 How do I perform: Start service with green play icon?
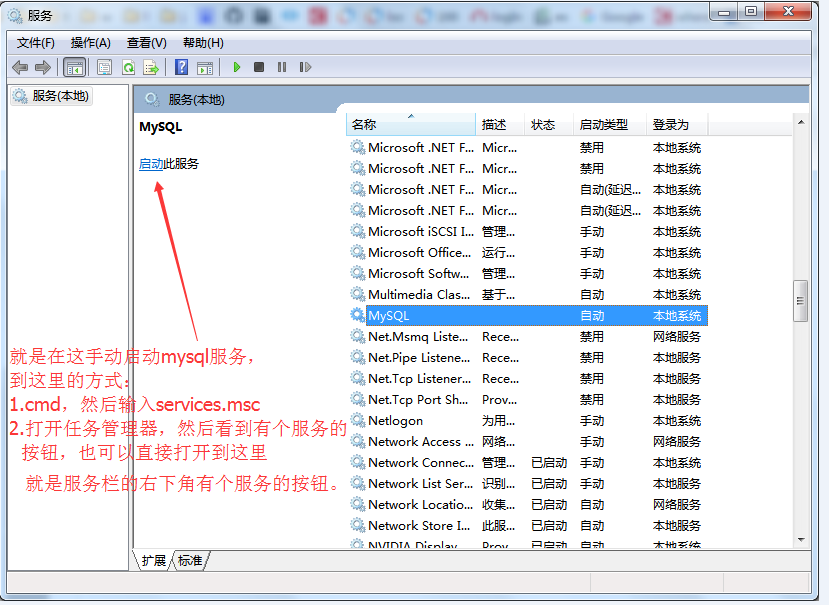(237, 67)
